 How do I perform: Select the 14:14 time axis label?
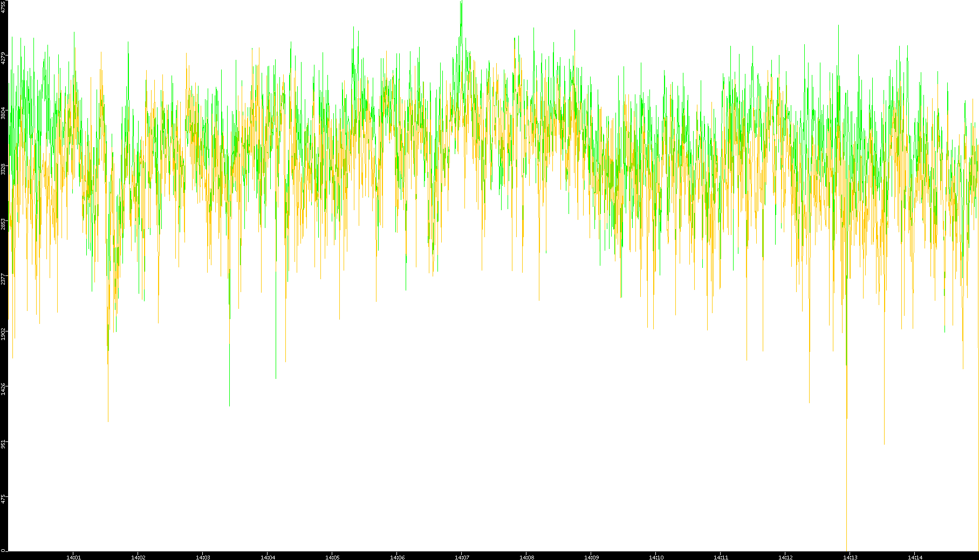[x=915, y=557]
